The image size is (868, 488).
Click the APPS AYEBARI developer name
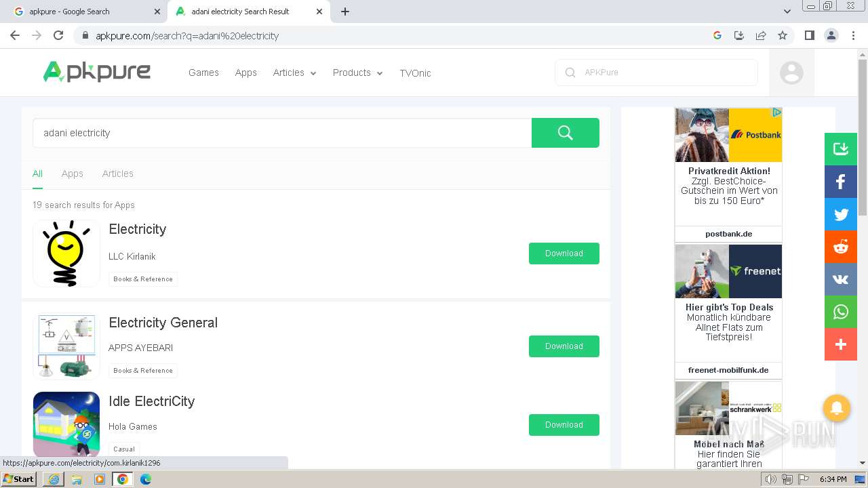coord(141,348)
